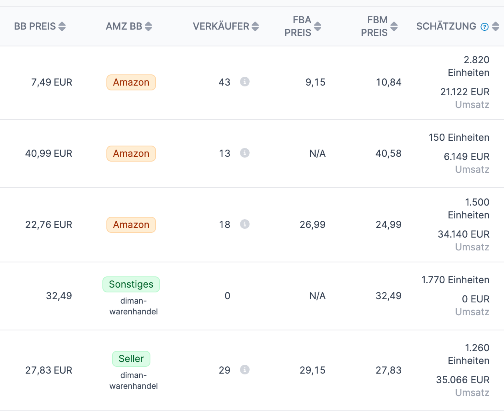Click the help icon beside SCHÄTZUNG
The image size is (504, 420).
[484, 27]
